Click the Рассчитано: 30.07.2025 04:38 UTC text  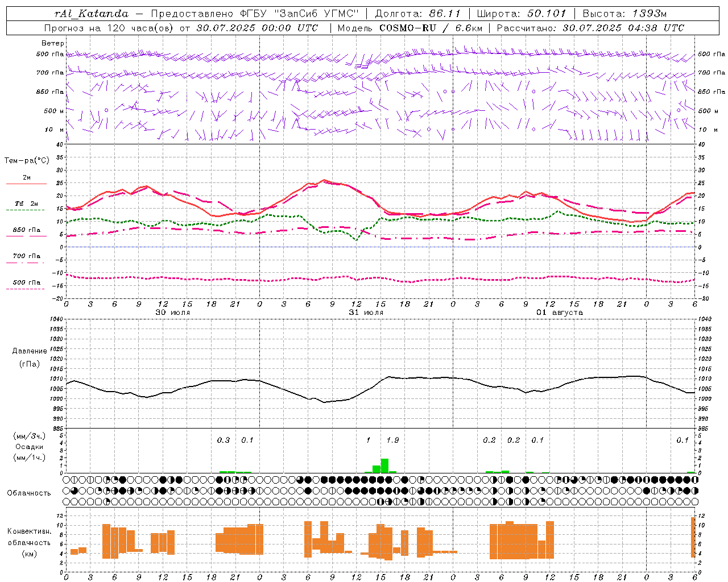590,28
